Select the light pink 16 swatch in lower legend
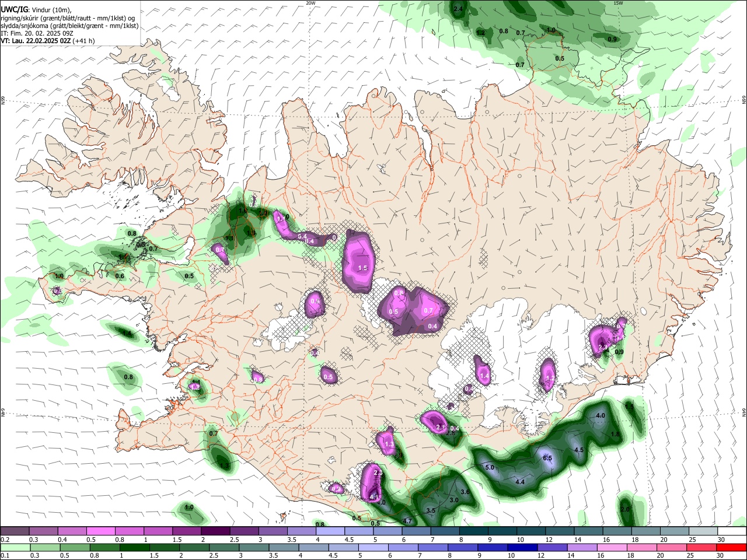The image size is (747, 560). (x=612, y=548)
